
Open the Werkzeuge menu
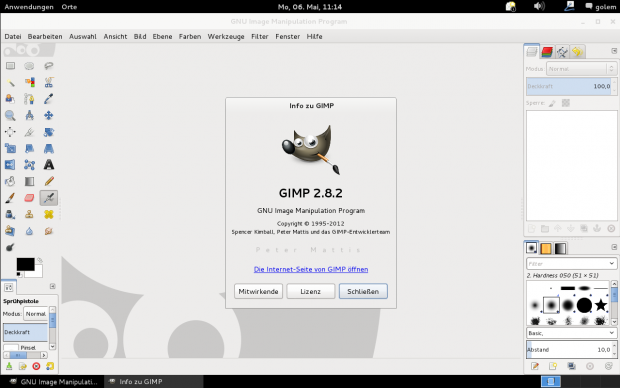(226, 36)
